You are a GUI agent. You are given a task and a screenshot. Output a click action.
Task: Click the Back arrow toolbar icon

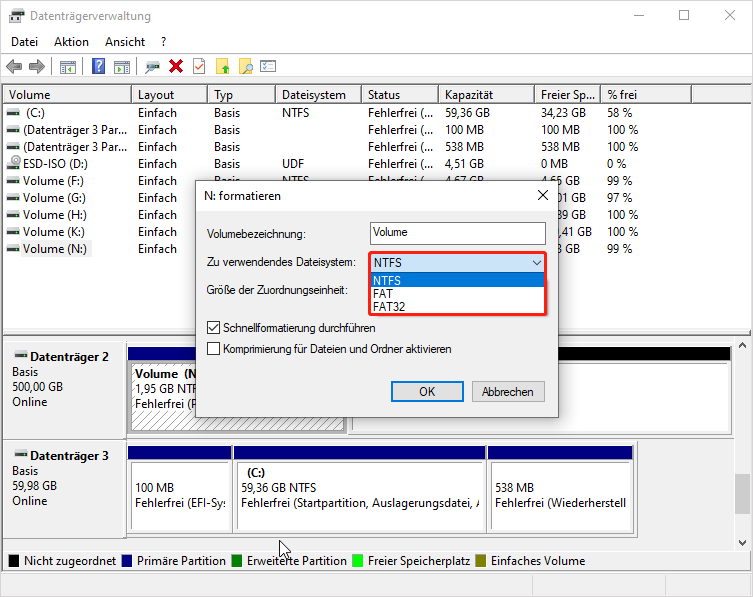(x=14, y=66)
